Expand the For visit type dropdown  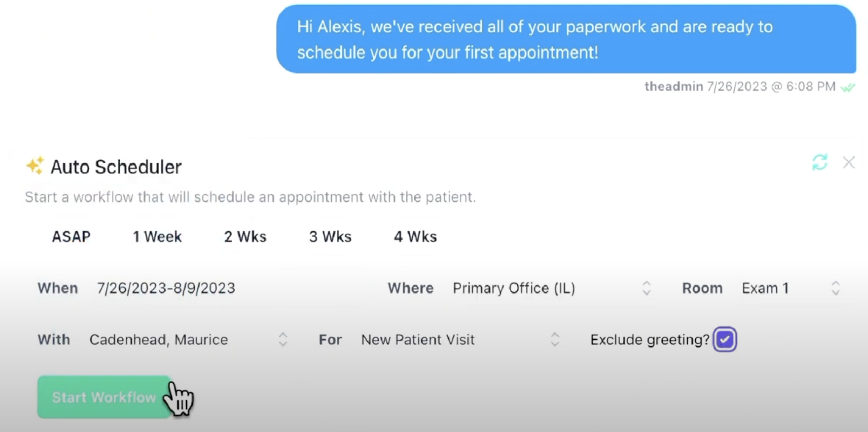[460, 339]
